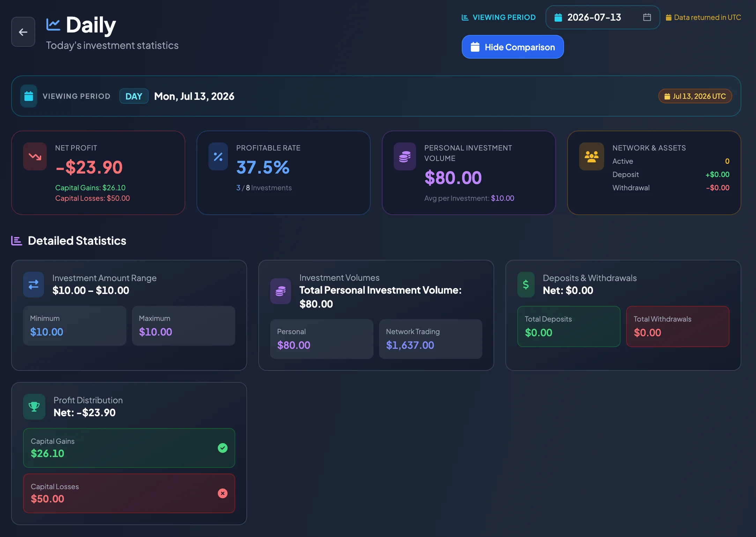Click the Profit Distribution trophy icon
Viewport: 756px width, 537px height.
tap(34, 407)
